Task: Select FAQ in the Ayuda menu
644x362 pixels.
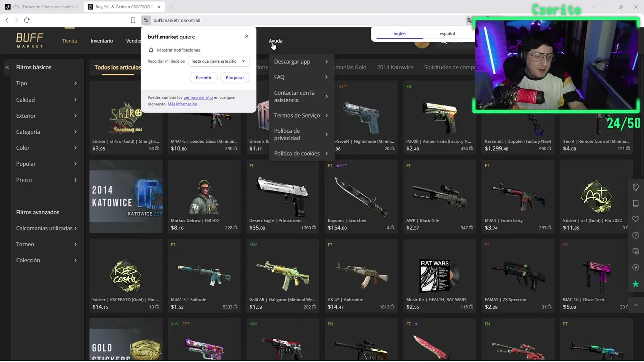Action: [x=300, y=77]
